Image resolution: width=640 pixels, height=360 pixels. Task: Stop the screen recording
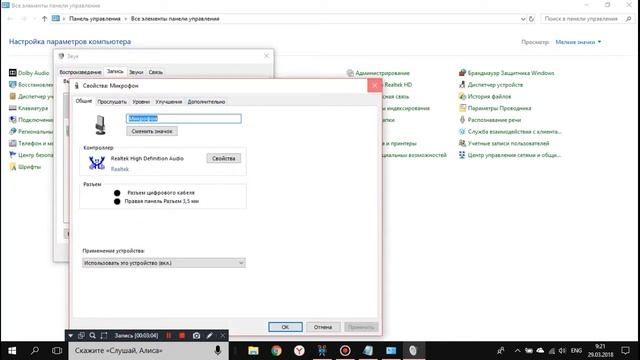[182, 336]
